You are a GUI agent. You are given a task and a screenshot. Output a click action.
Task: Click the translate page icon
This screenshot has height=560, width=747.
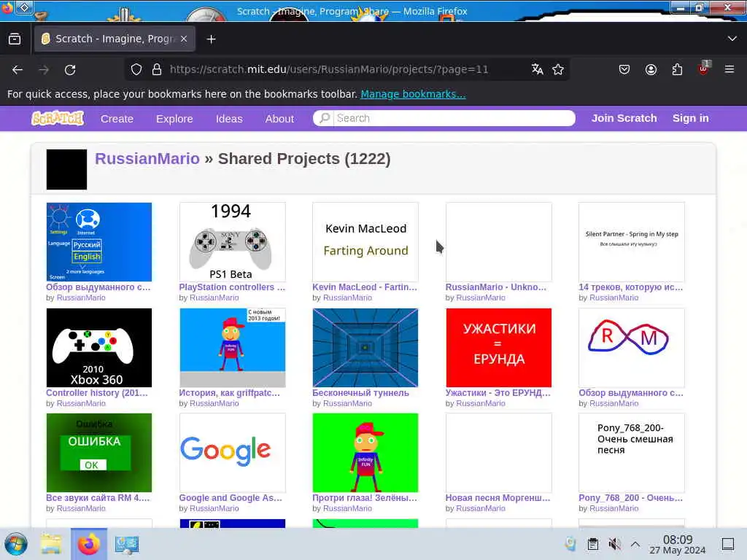point(538,69)
